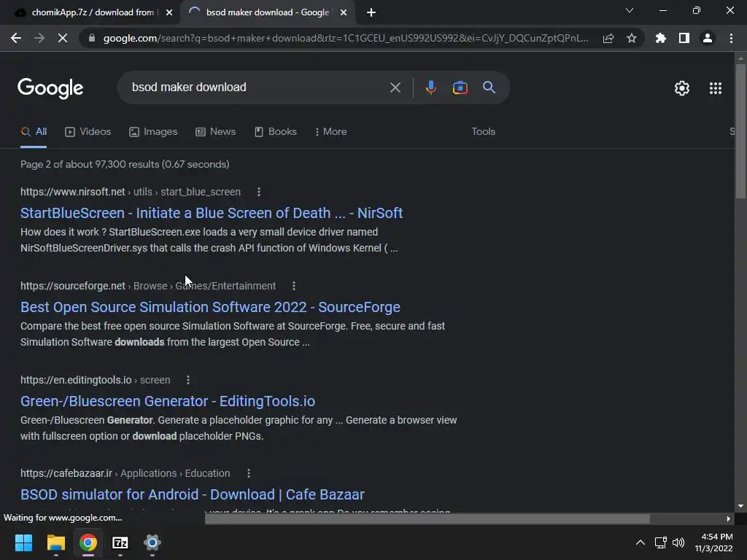Open the StartBlueScreen NirSoft result
Screen dimensions: 747x560
pyautogui.click(x=212, y=213)
